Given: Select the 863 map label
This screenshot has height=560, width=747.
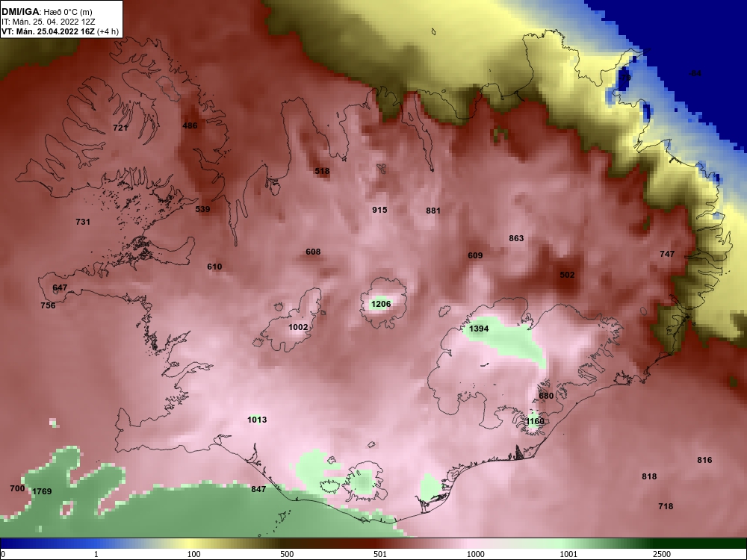Looking at the screenshot, I should pos(516,238).
